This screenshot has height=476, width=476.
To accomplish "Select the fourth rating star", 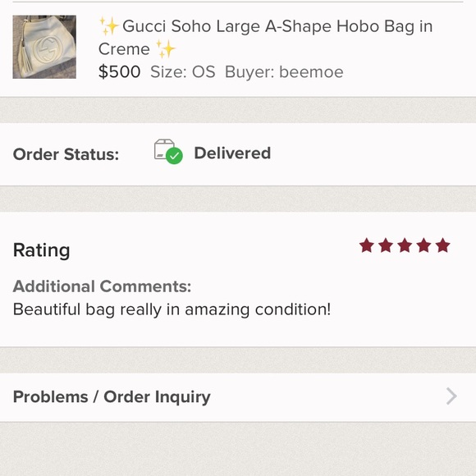I will (423, 245).
